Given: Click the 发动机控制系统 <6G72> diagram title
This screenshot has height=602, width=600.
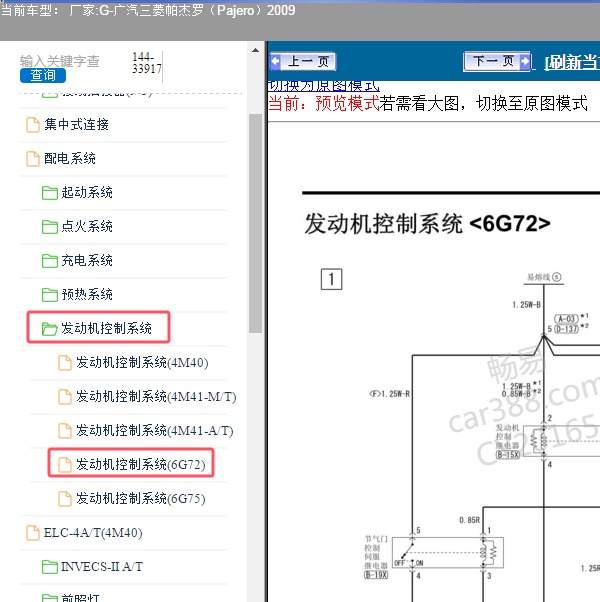Looking at the screenshot, I should [427, 224].
